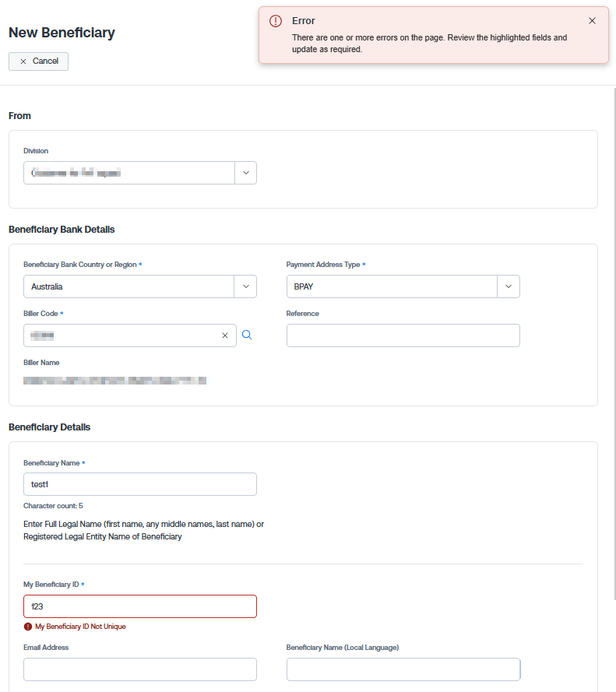Click the Beneficiary Name input containing test1
Image resolution: width=616 pixels, height=692 pixels.
pyautogui.click(x=140, y=484)
